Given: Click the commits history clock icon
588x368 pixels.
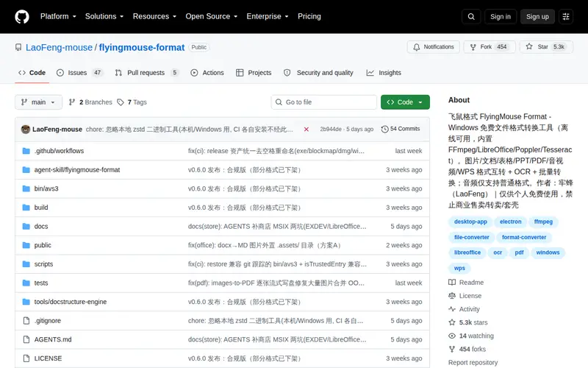Looking at the screenshot, I should pyautogui.click(x=384, y=130).
